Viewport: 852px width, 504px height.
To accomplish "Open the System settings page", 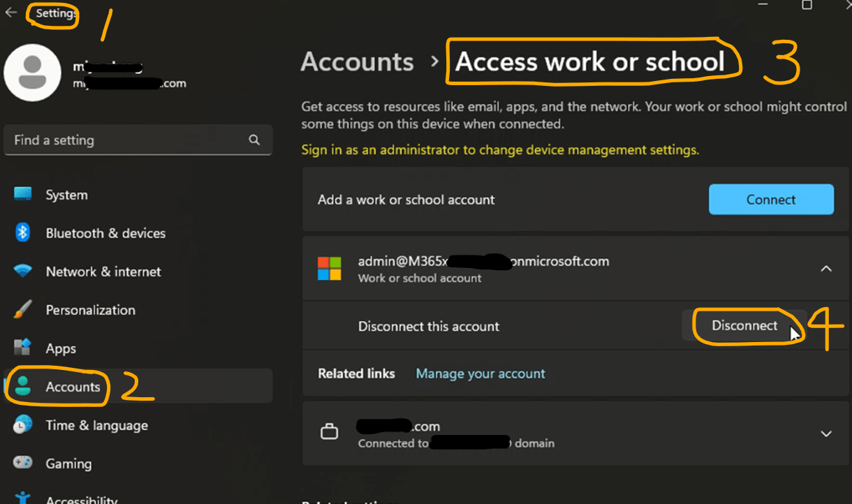I will click(x=138, y=195).
